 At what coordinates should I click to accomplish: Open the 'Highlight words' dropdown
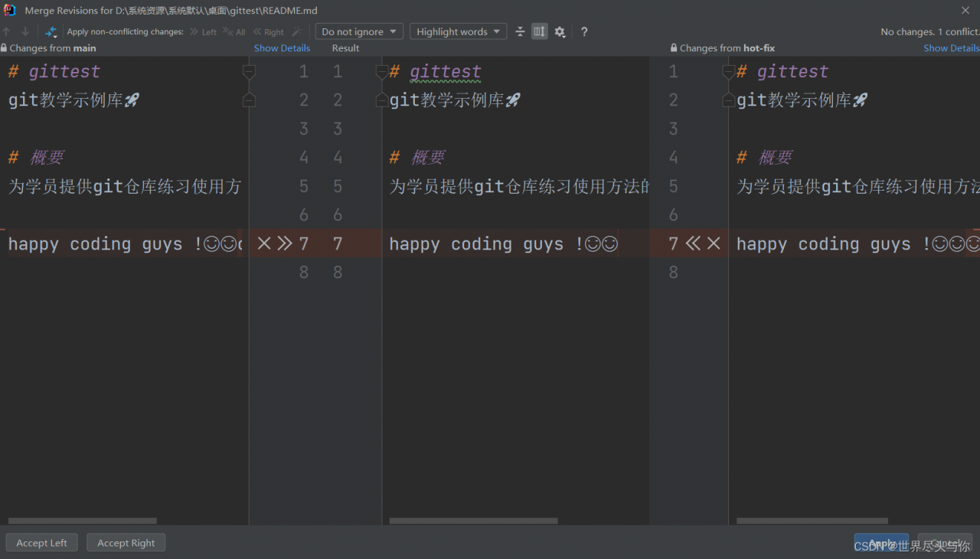(458, 31)
